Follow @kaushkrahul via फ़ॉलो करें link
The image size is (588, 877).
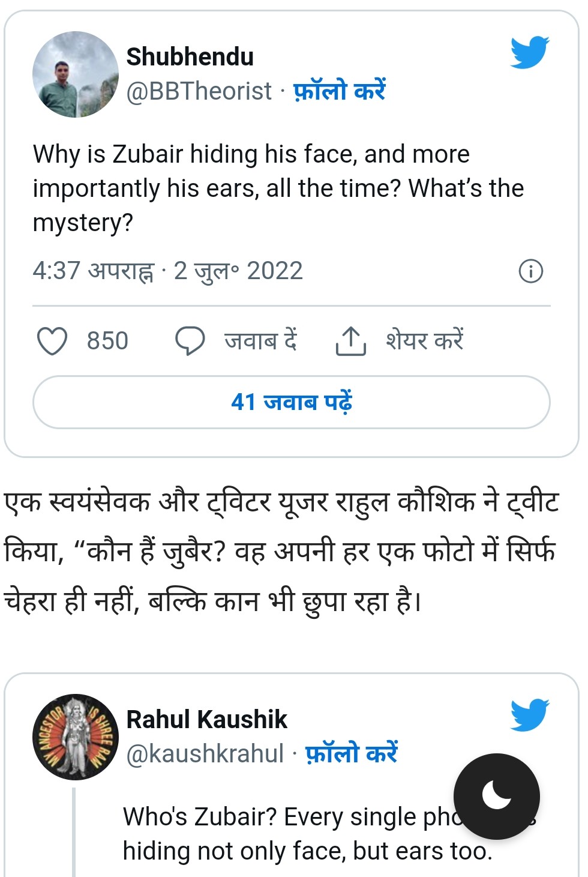(x=351, y=754)
